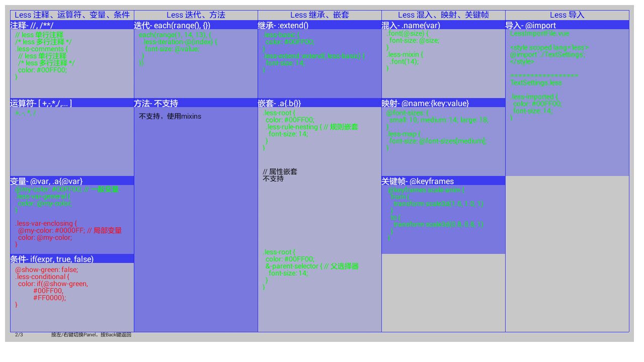Click the 'Less 导入' column header
The height and width of the screenshot is (362, 644).
click(567, 15)
